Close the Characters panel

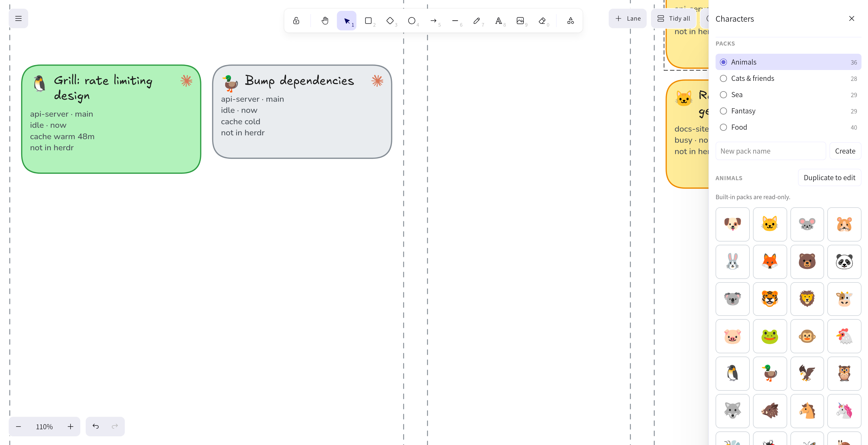tap(851, 18)
